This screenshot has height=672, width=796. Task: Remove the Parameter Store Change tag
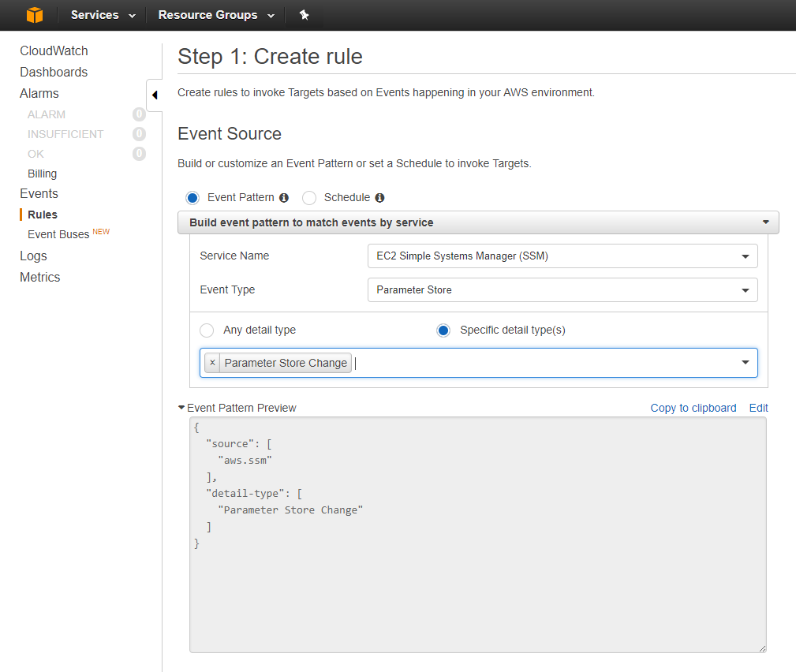pyautogui.click(x=212, y=363)
